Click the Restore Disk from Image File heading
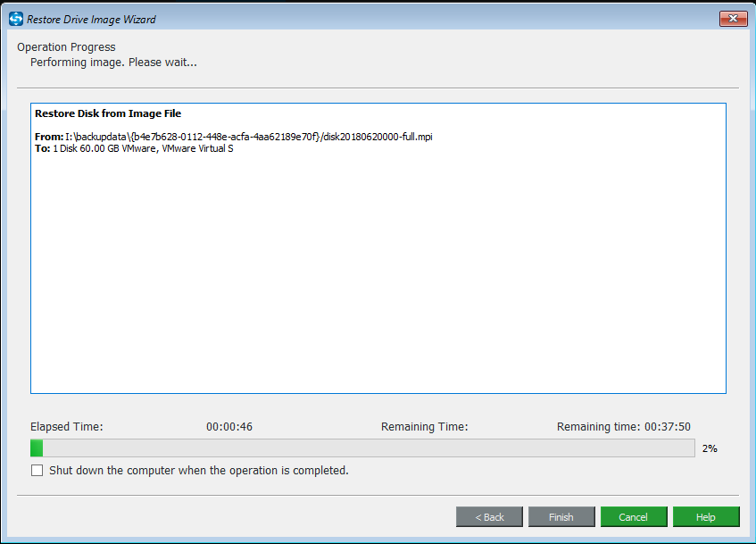756x544 pixels. 108,113
